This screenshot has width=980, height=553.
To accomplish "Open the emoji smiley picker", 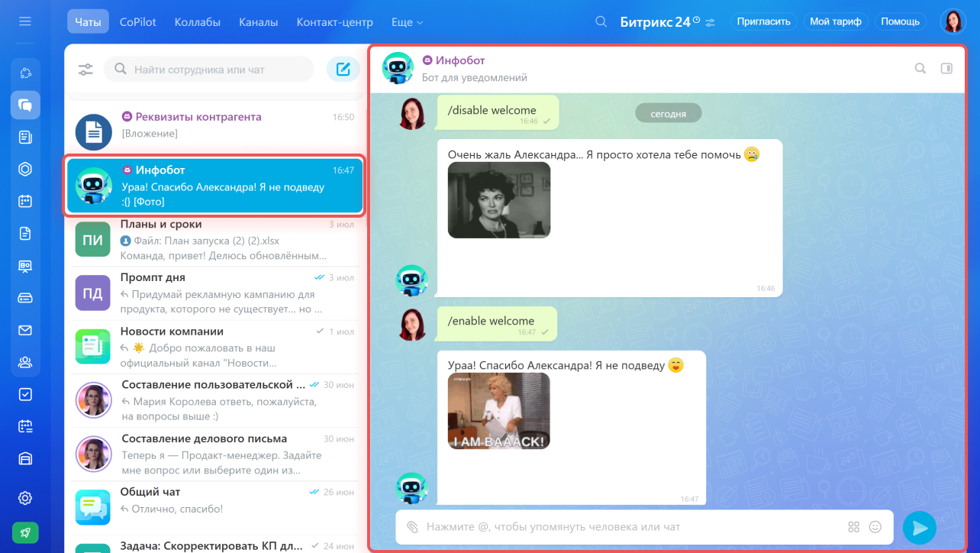I will pyautogui.click(x=875, y=527).
